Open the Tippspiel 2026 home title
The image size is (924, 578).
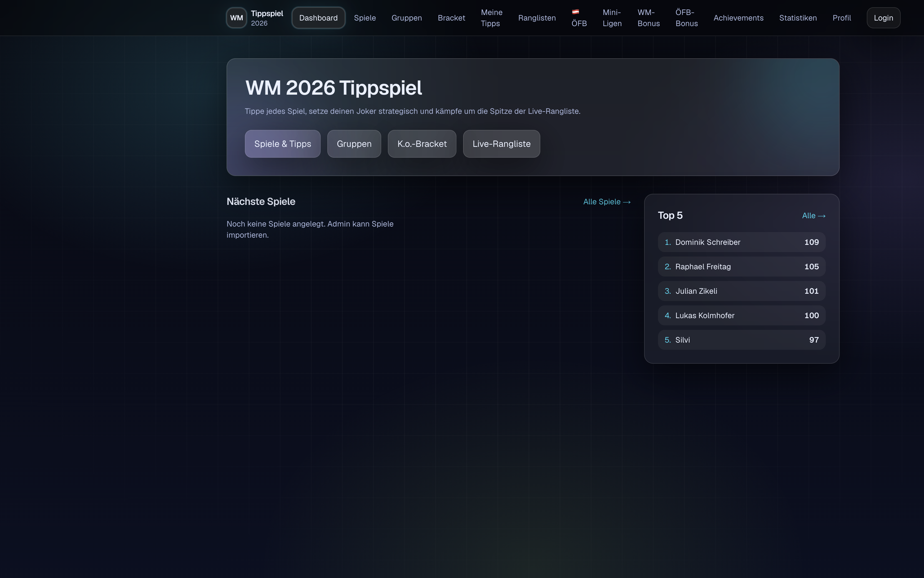tap(267, 18)
